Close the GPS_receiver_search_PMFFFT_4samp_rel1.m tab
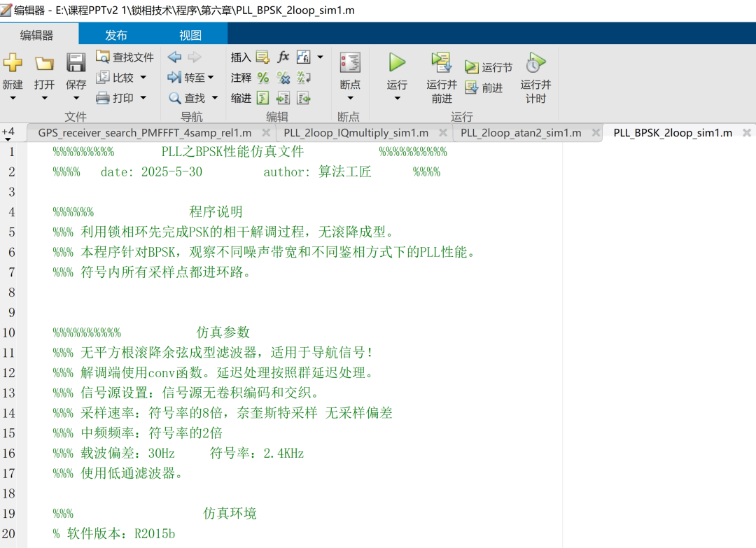Viewport: 756px width, 548px height. (266, 133)
